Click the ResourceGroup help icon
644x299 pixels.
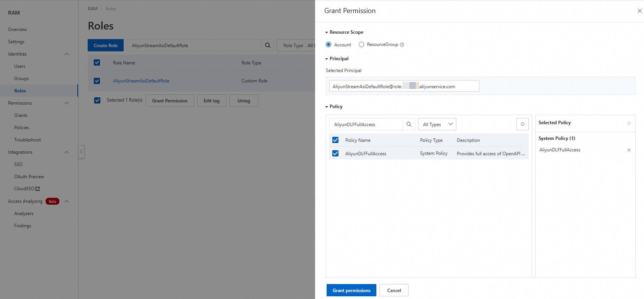click(x=402, y=45)
